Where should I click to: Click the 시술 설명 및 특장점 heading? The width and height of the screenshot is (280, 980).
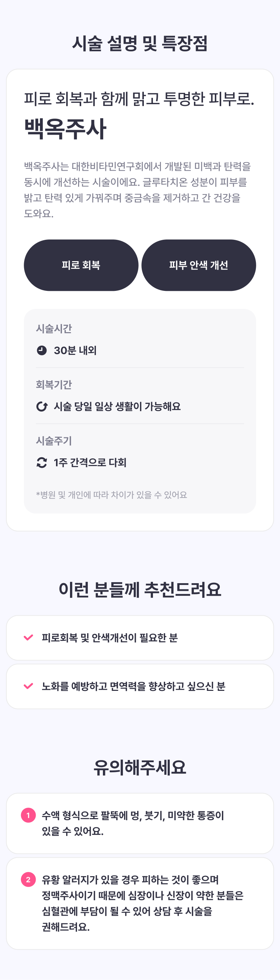click(x=140, y=43)
